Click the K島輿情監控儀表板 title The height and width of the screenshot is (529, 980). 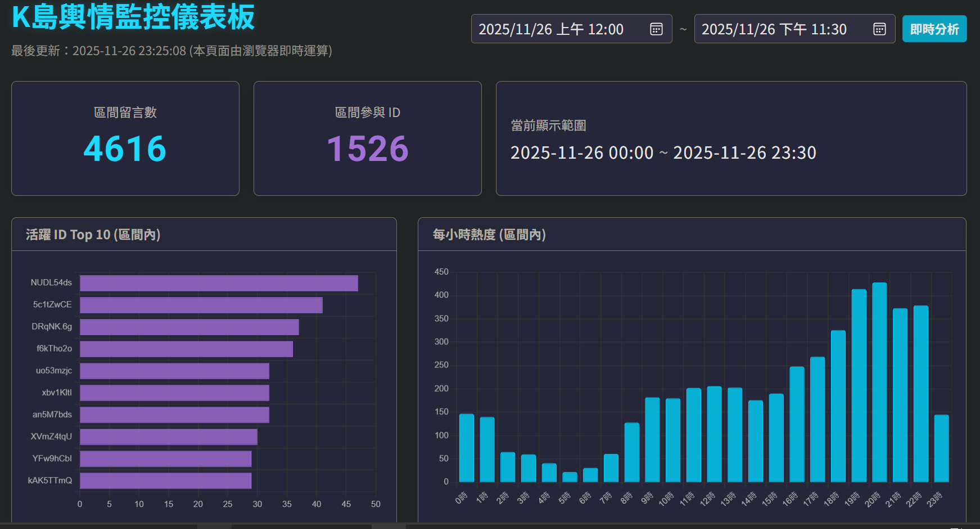(x=133, y=17)
